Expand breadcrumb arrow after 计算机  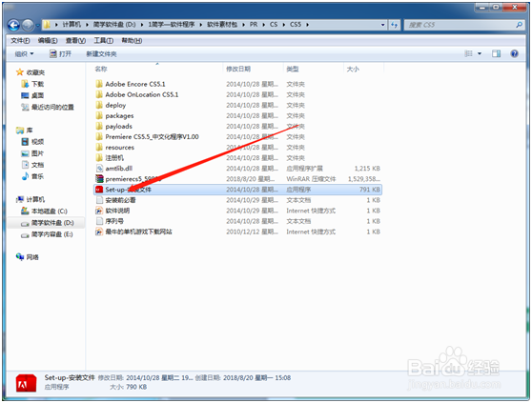[x=87, y=25]
